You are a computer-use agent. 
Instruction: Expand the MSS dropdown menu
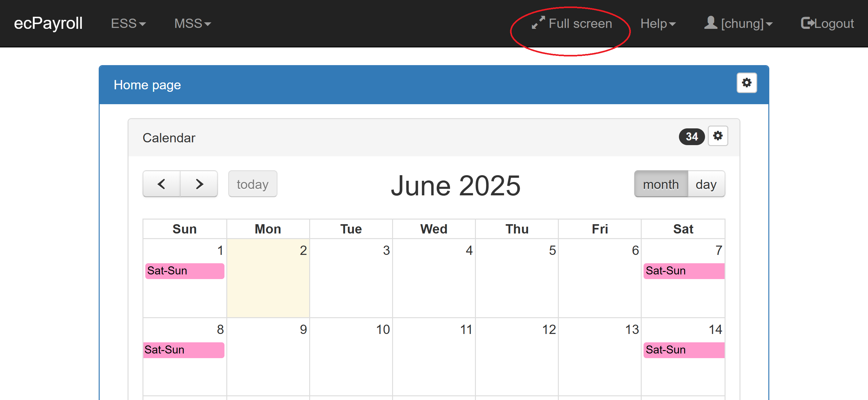coord(192,24)
